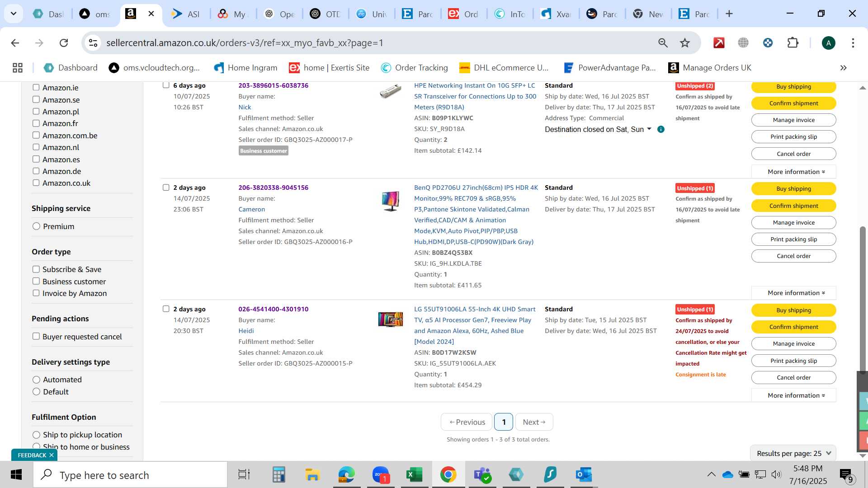Click the browser forward arrow

pos(39,43)
